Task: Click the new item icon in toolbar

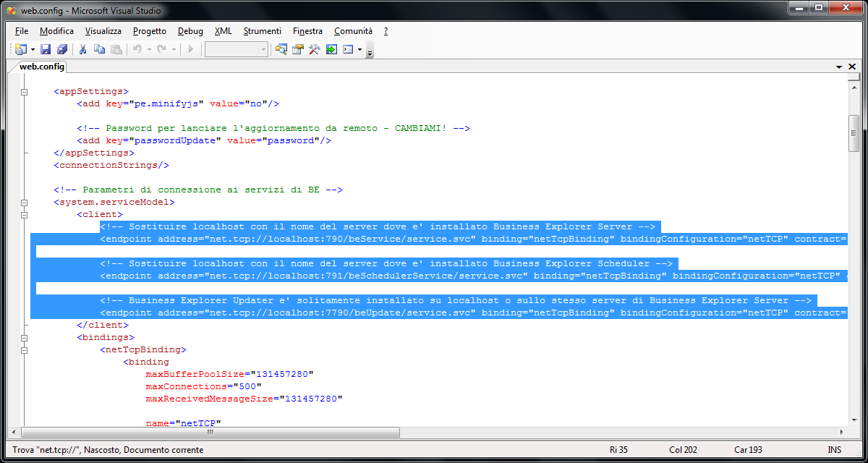Action: 19,49
